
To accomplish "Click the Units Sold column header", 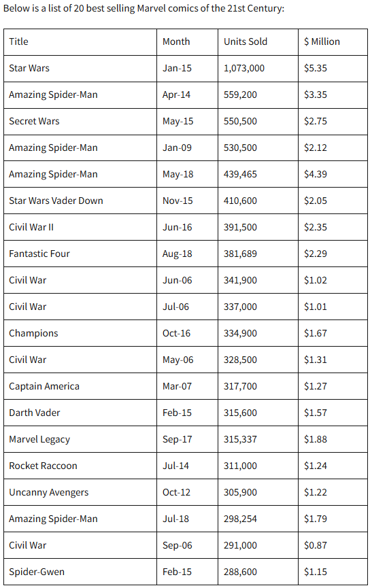I will pos(258,42).
